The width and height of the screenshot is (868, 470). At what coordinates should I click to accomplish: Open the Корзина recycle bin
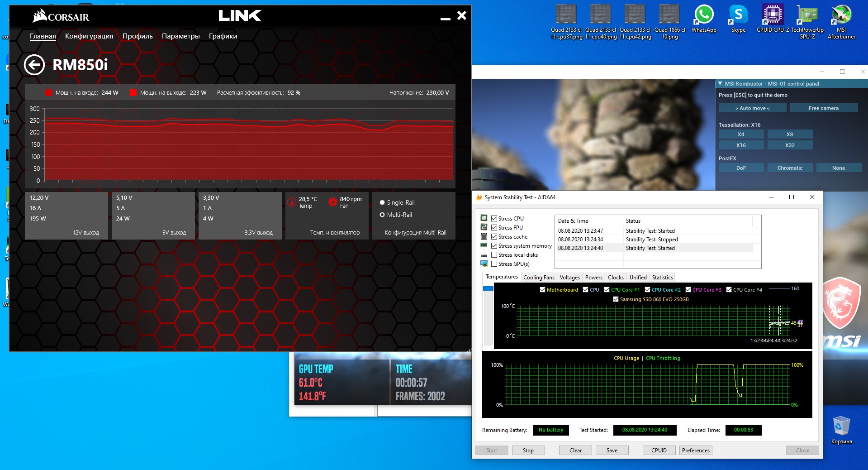tap(841, 430)
